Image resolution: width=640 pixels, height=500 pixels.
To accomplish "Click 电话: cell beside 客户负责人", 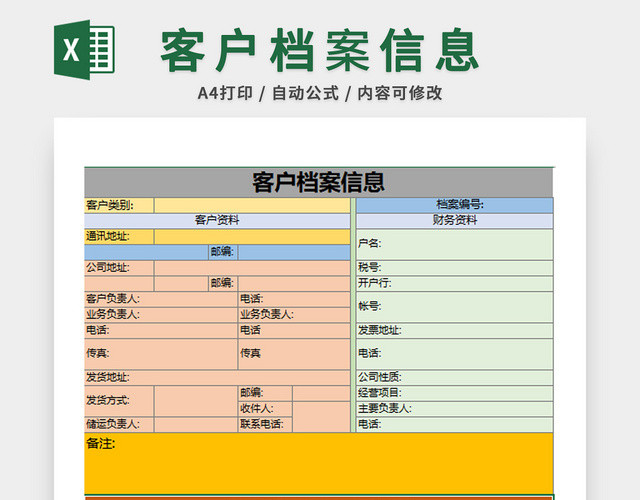I will coord(294,299).
